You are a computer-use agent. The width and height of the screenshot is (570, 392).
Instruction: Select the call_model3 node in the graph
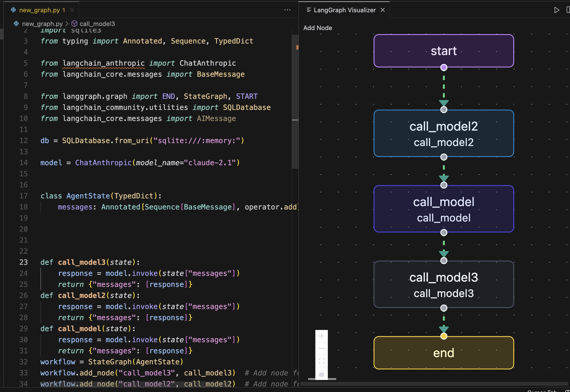[x=444, y=284]
